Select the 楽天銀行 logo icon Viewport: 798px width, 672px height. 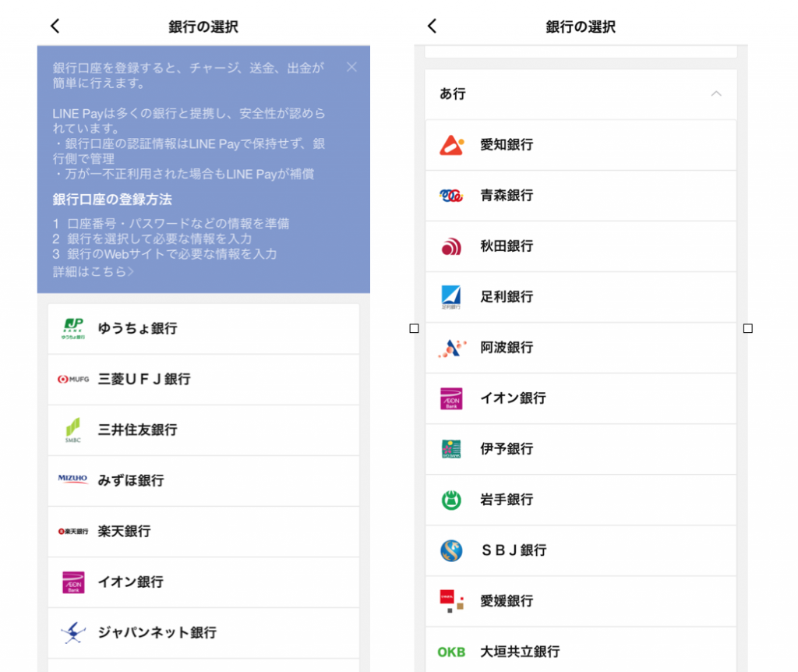[x=74, y=531]
